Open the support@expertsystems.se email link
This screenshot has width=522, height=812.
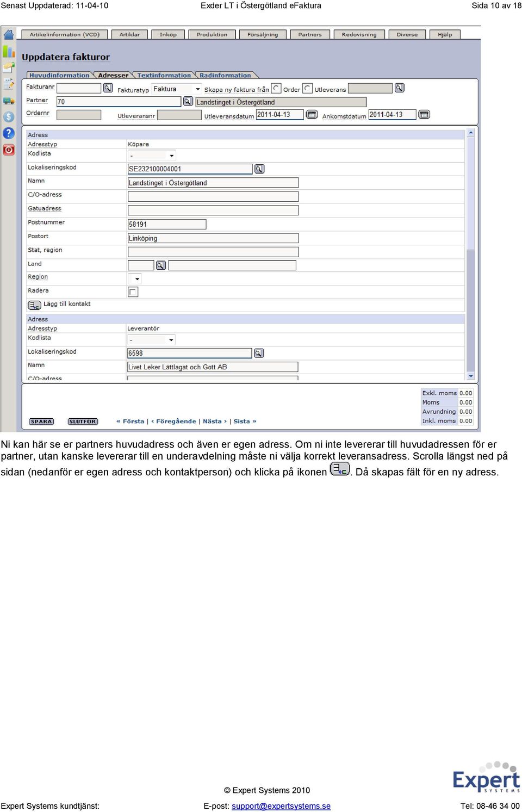tap(281, 806)
